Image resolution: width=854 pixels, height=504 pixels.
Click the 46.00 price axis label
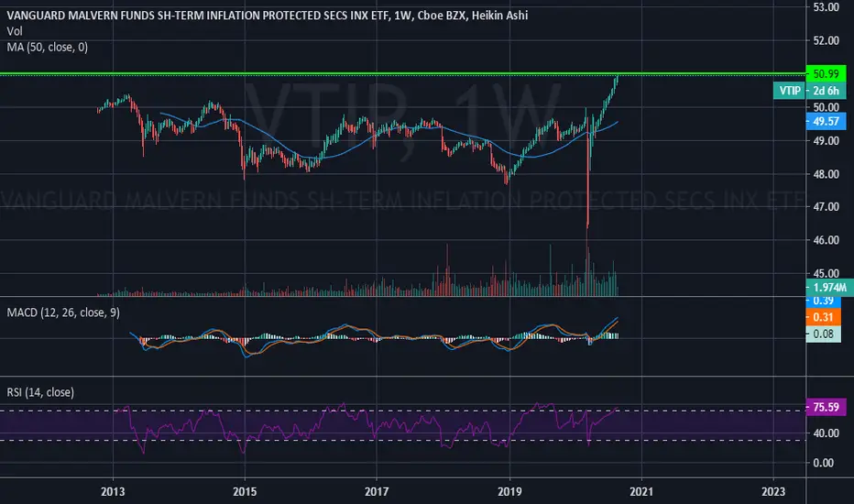[827, 240]
